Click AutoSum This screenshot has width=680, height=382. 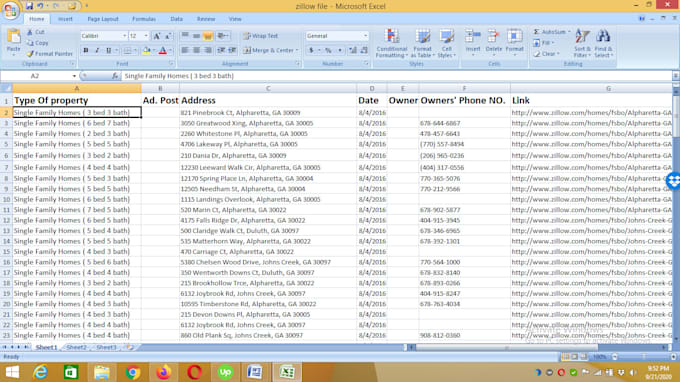[550, 32]
